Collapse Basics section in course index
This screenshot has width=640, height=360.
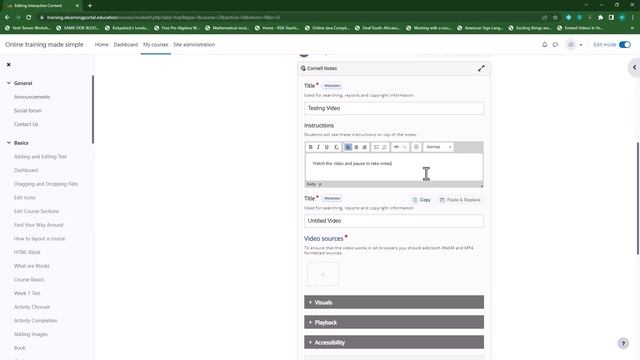pyautogui.click(x=9, y=143)
